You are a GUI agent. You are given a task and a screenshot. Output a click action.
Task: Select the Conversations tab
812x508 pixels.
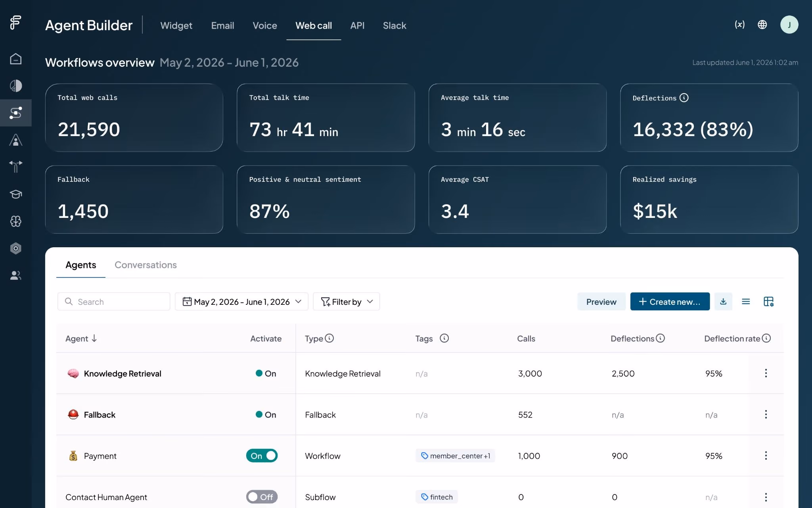146,265
